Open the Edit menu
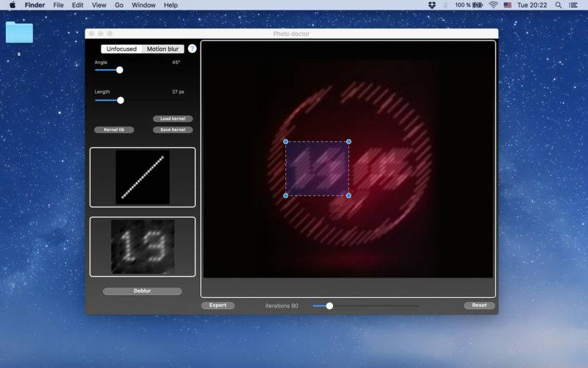588x368 pixels. pos(78,5)
